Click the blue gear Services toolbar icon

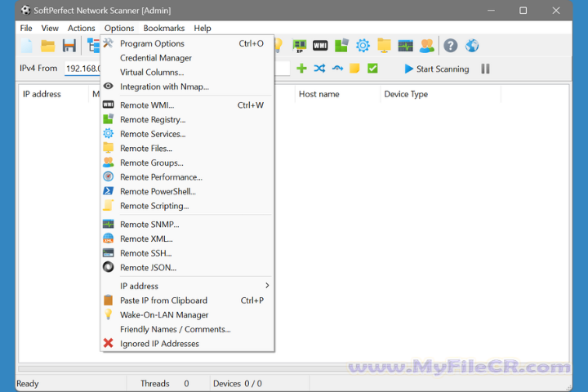point(363,46)
